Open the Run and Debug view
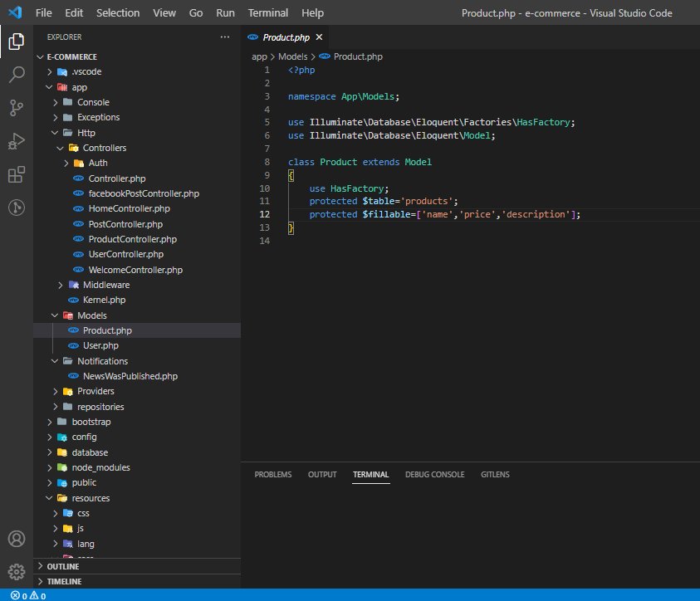Image resolution: width=700 pixels, height=601 pixels. 17,141
